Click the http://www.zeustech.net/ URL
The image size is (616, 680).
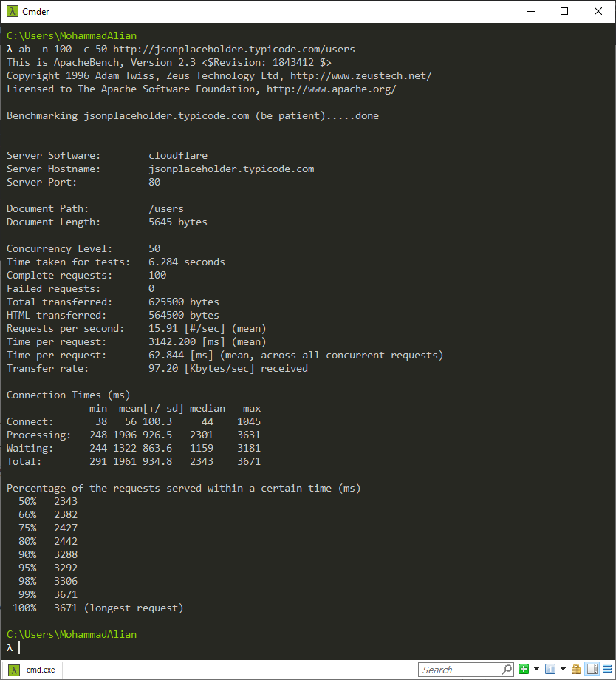tap(360, 76)
